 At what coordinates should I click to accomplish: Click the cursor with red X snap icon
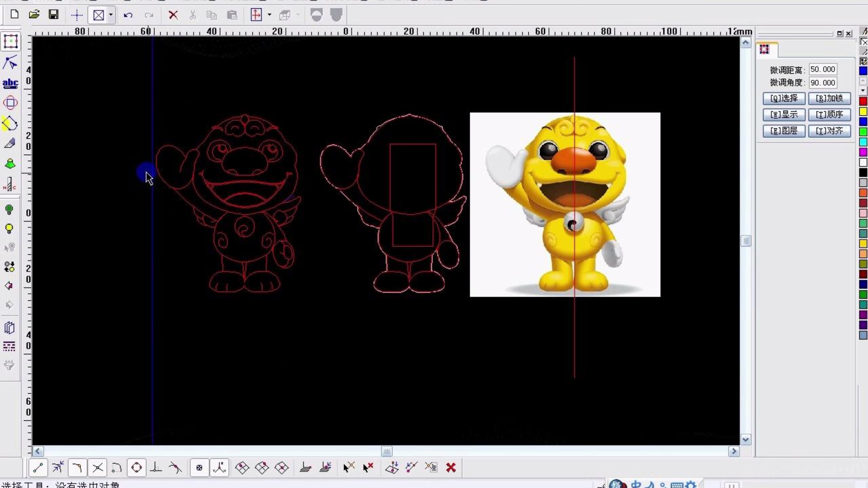pyautogui.click(x=368, y=468)
